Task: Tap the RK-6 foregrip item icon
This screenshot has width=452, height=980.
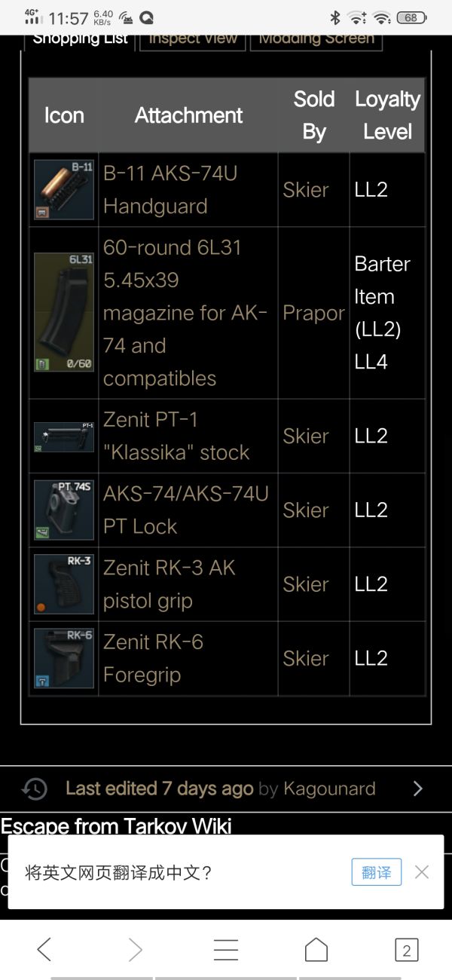Action: pos(64,658)
